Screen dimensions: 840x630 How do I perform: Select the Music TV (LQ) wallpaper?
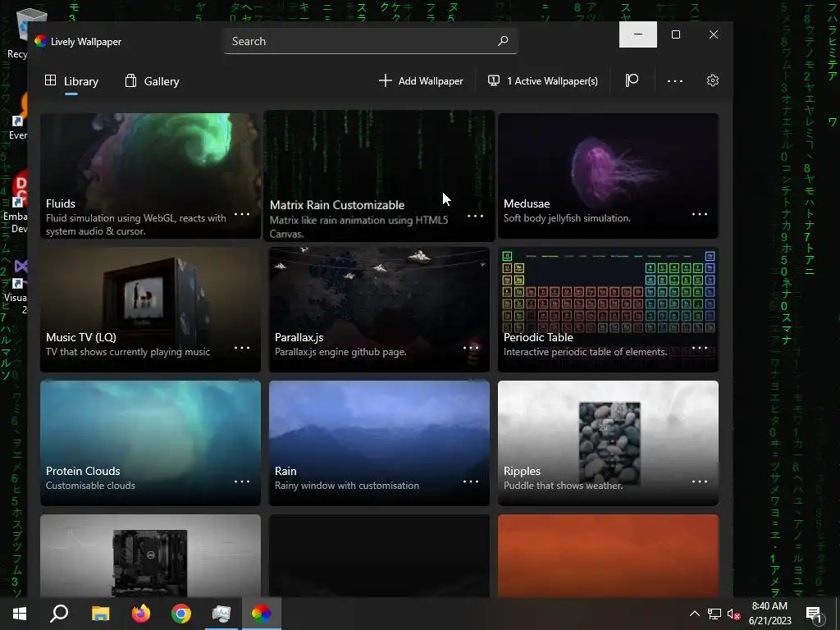coord(151,309)
